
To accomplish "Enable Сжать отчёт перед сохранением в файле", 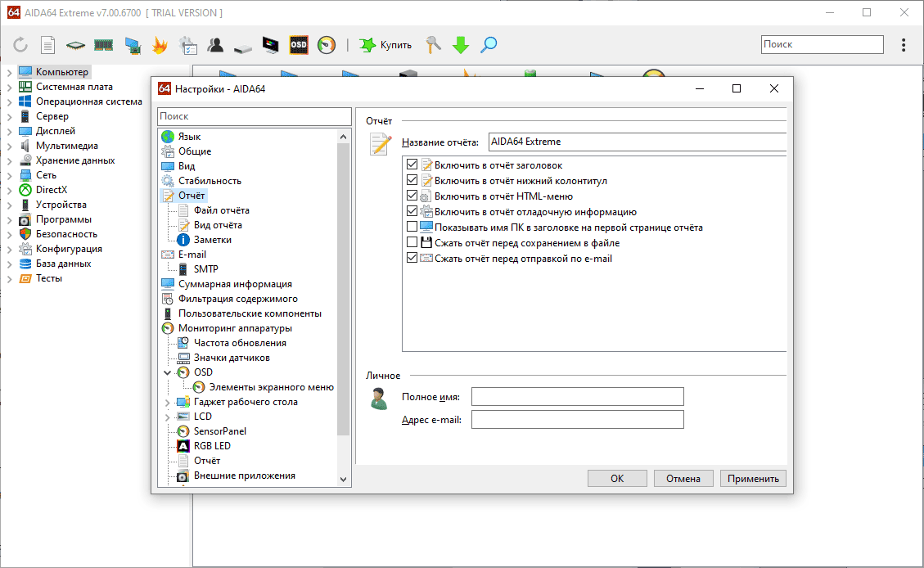I will [x=412, y=242].
